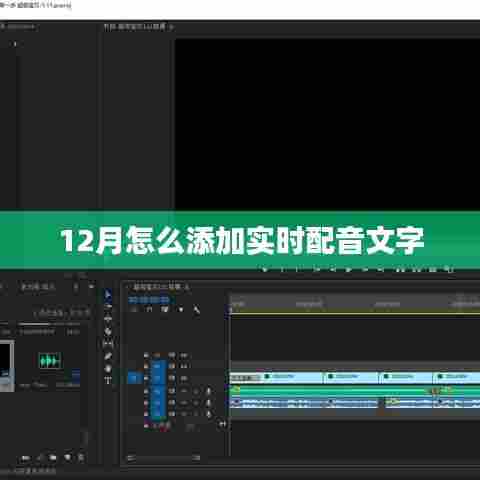Select the Pen tool
This screenshot has height=480, width=480.
108,356
